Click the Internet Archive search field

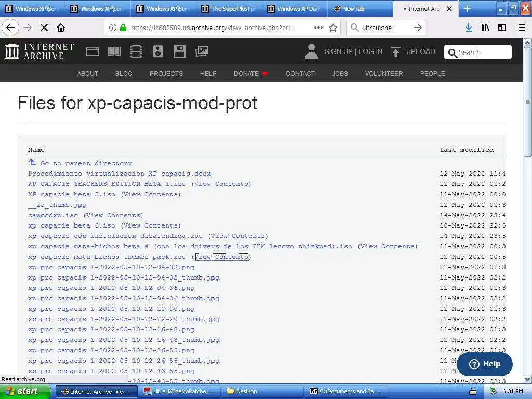[478, 52]
